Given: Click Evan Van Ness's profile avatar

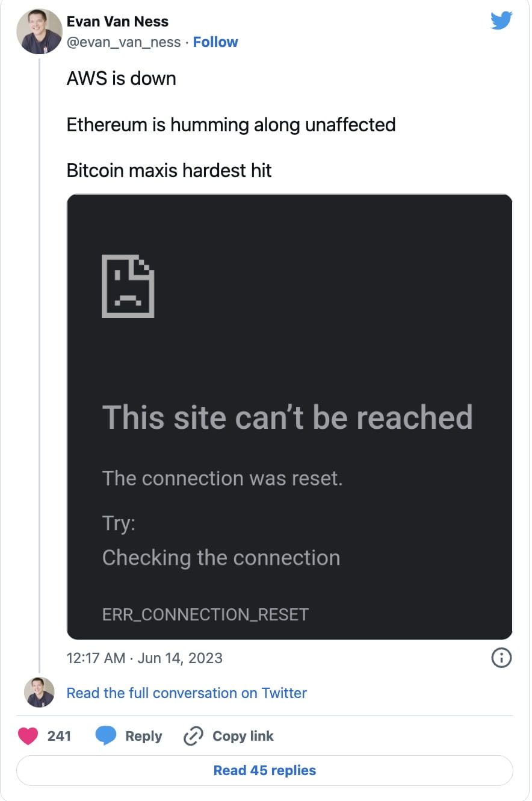Looking at the screenshot, I should (39, 31).
